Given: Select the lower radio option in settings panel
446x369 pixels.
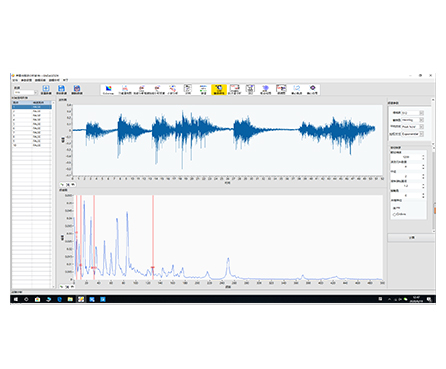Looking at the screenshot, I should click(x=394, y=214).
